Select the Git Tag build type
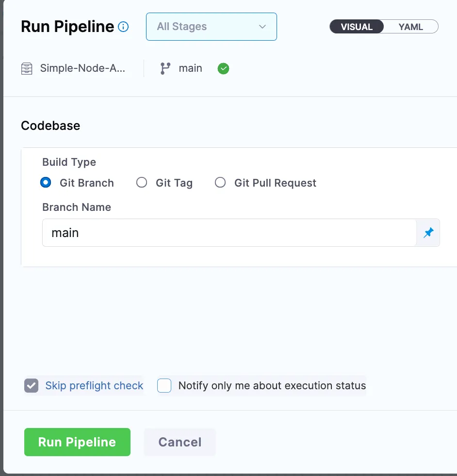The width and height of the screenshot is (457, 476). tap(142, 182)
